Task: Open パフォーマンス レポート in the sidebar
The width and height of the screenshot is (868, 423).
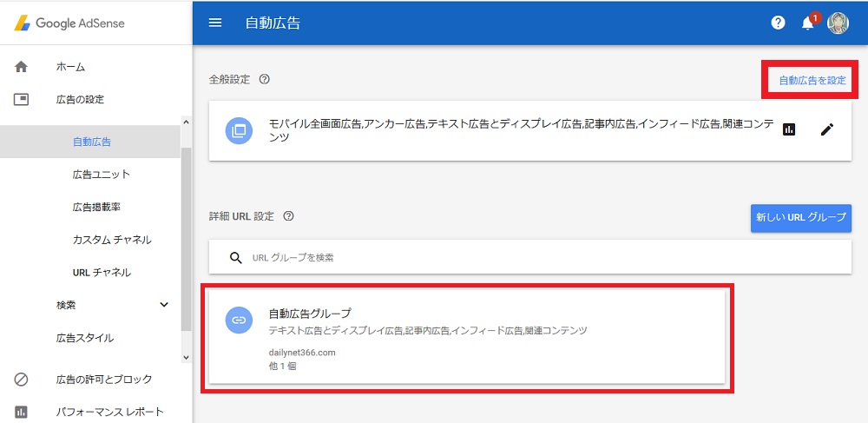Action: click(110, 412)
